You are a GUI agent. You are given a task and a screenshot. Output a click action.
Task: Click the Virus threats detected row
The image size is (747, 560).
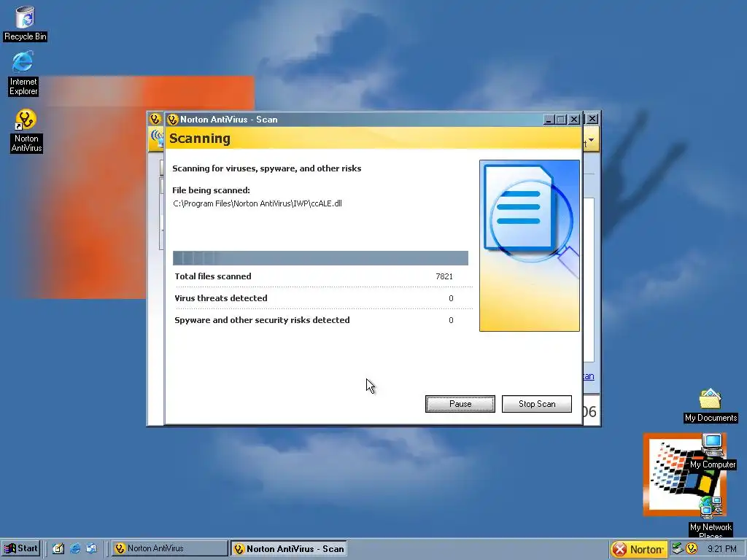(x=314, y=298)
